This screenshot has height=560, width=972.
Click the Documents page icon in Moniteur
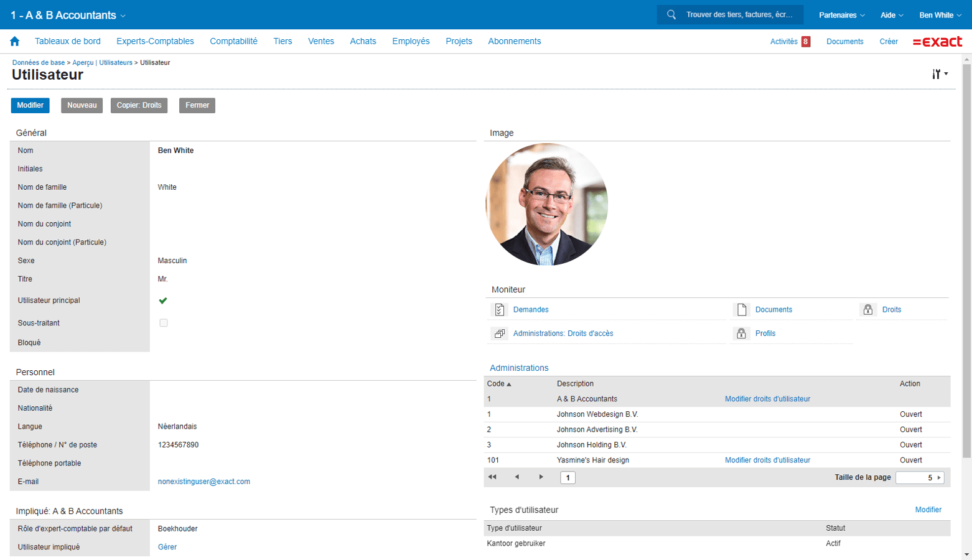742,310
